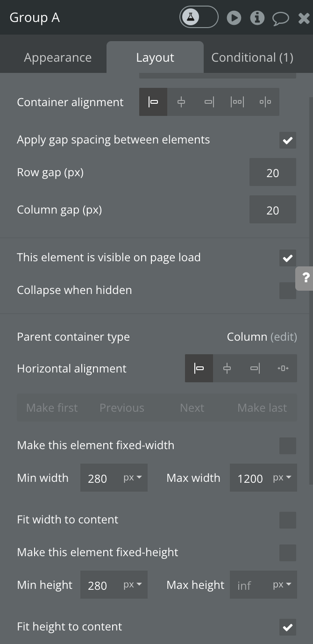313x644 pixels.
Task: Uncheck Apply gap spacing between elements
Action: pyautogui.click(x=287, y=140)
